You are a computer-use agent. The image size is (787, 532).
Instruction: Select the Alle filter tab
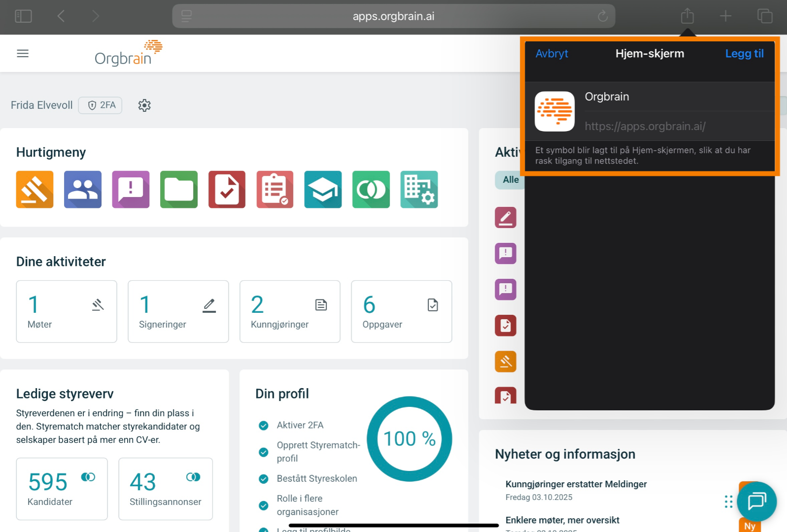[510, 180]
